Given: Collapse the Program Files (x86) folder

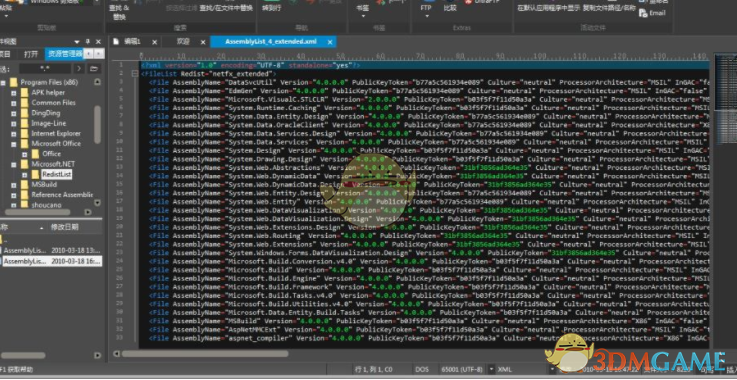Looking at the screenshot, I should point(3,82).
